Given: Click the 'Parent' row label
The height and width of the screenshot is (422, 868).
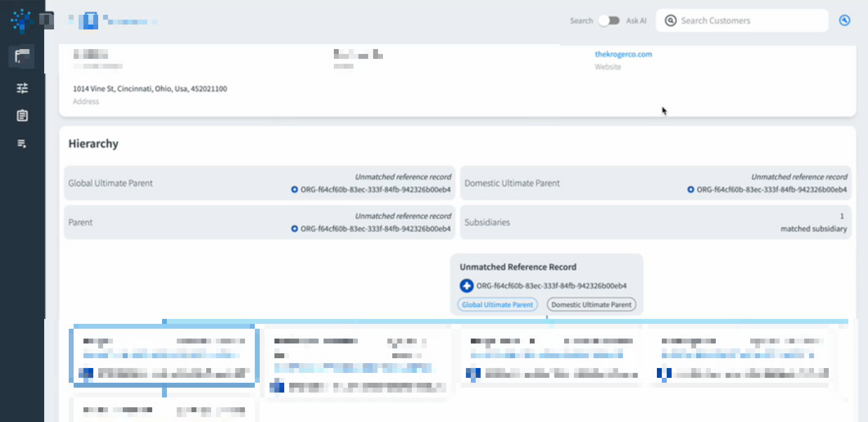Looking at the screenshot, I should (81, 222).
